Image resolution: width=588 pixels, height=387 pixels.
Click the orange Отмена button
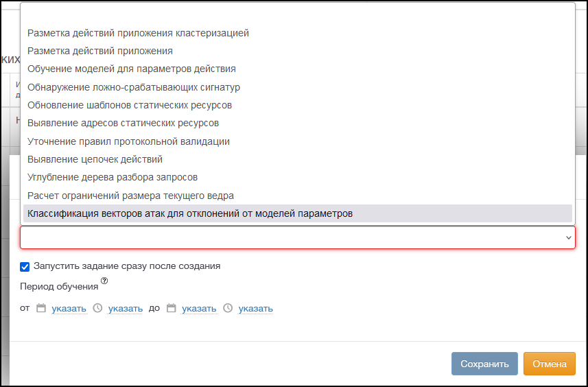550,364
